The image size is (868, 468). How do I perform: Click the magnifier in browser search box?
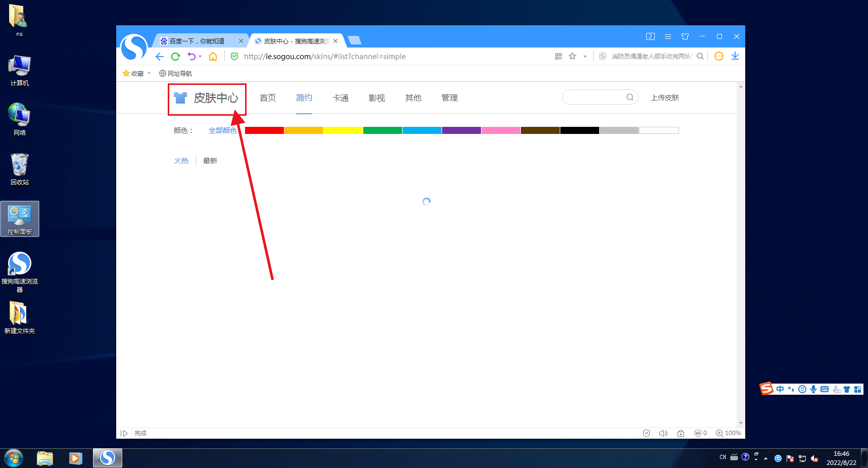pyautogui.click(x=700, y=56)
